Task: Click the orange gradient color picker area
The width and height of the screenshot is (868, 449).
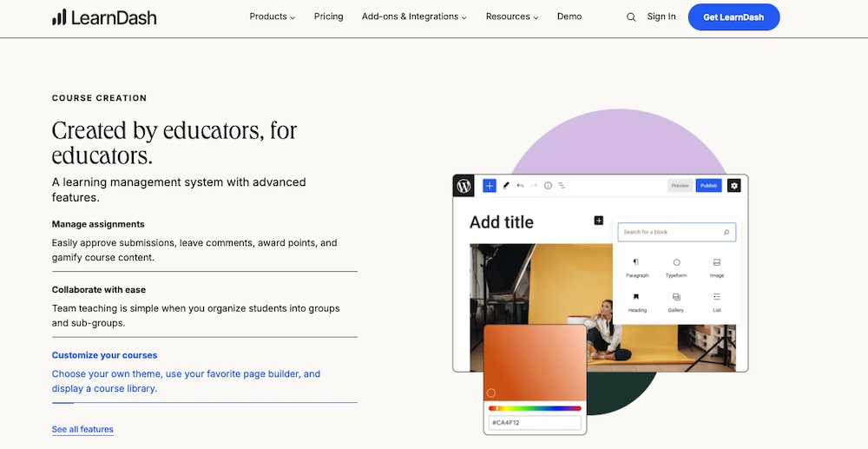Action: click(x=535, y=363)
